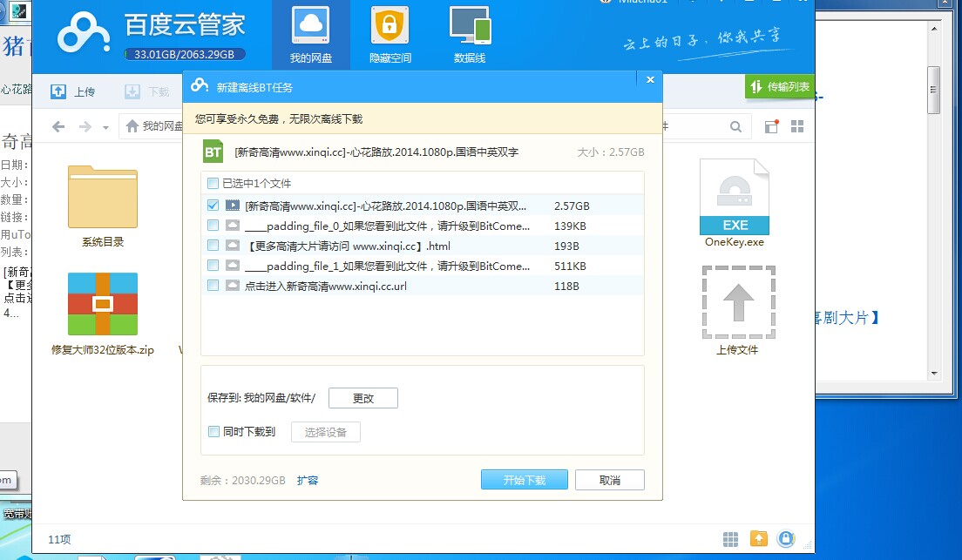Click the blue lock icon in status bar
This screenshot has width=962, height=560.
point(786,538)
